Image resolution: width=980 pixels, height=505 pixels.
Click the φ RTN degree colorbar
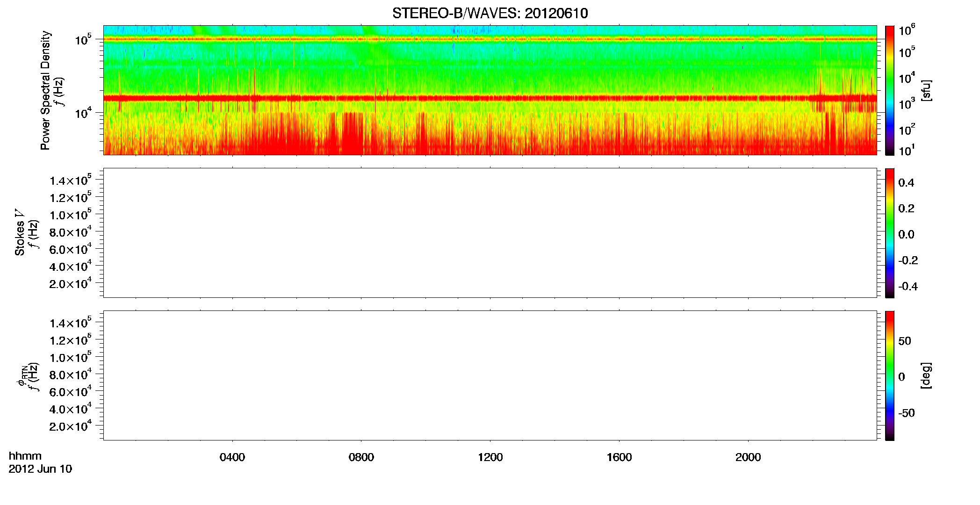pos(890,375)
